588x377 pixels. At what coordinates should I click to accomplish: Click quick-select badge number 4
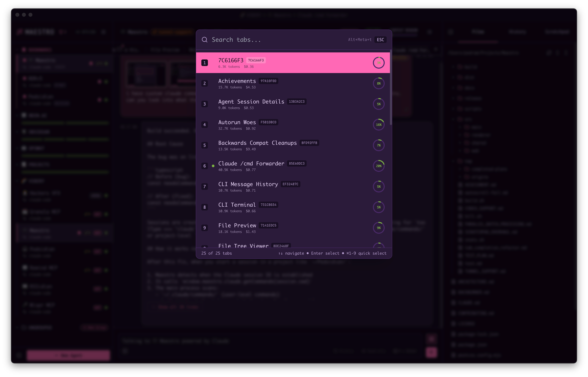[205, 125]
